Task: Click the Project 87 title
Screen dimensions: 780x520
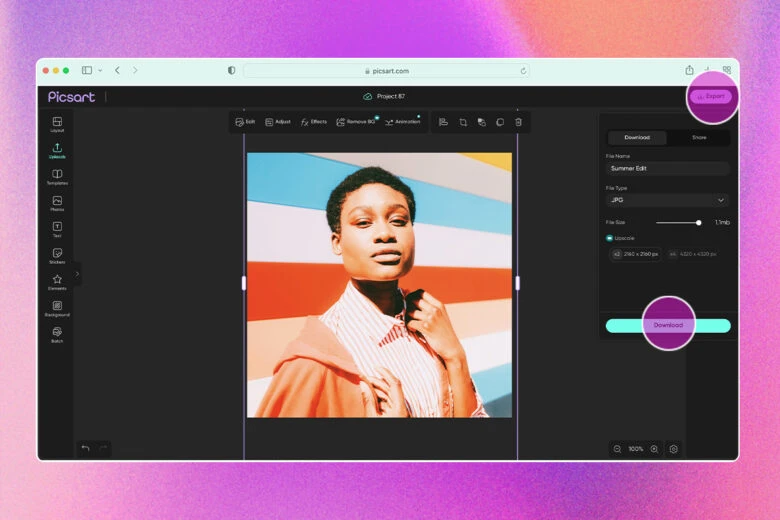Action: 390,97
